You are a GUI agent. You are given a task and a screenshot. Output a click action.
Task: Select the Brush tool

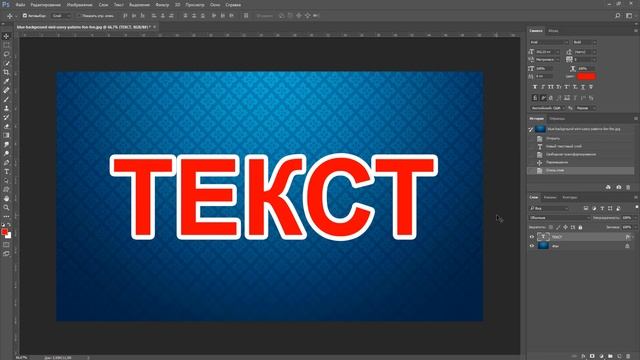tap(6, 99)
